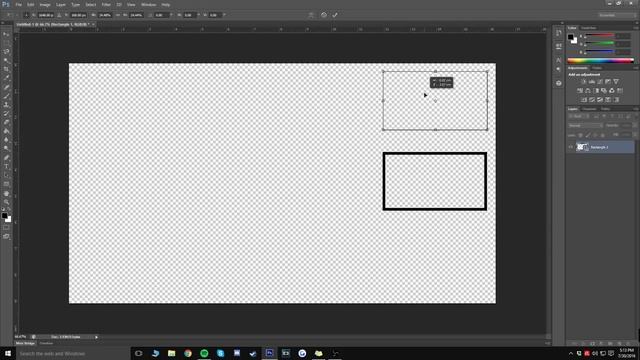
Task: Add a Vibrance adjustment
Action: 616,82
